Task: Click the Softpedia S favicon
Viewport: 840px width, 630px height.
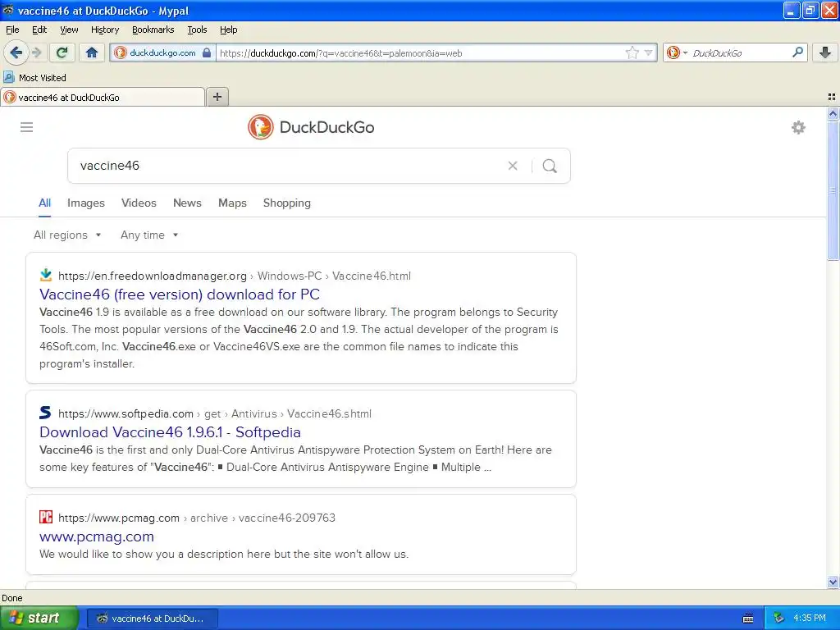Action: point(46,413)
